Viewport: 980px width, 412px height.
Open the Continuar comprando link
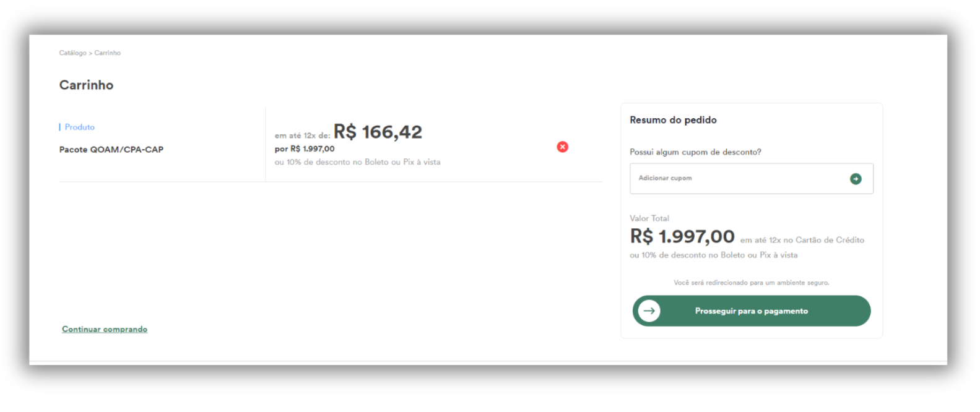click(105, 329)
